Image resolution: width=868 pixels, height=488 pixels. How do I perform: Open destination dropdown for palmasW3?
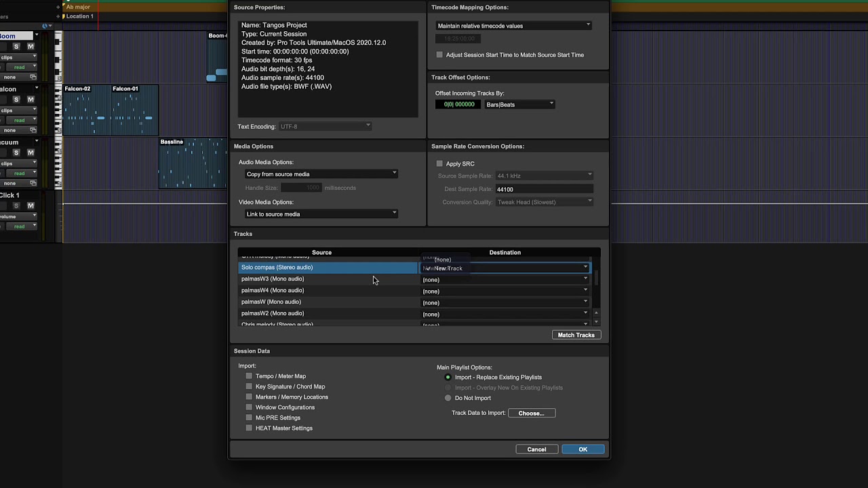[505, 279]
